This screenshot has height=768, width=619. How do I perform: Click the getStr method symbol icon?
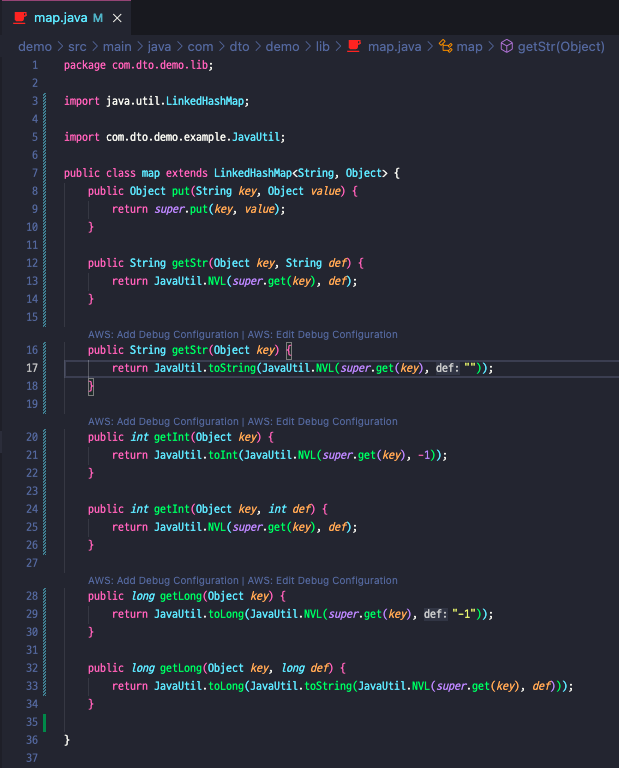pos(507,46)
